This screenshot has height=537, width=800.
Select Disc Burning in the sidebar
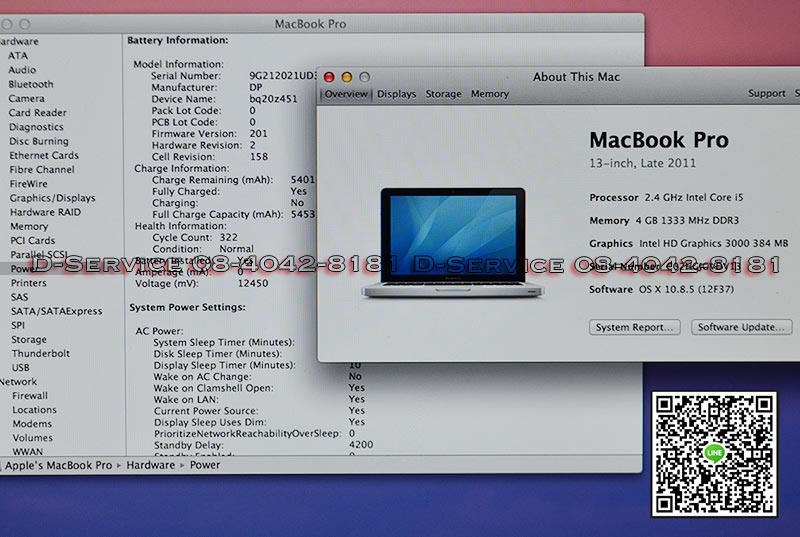click(39, 141)
